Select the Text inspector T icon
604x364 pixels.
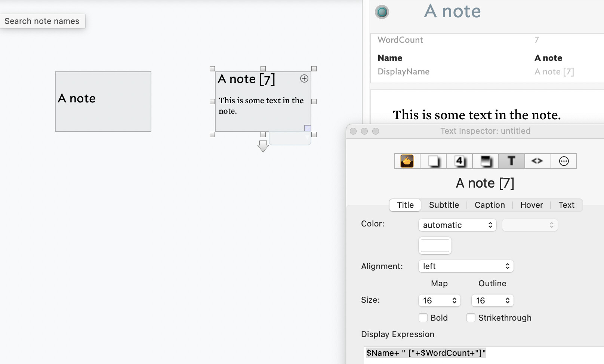511,161
